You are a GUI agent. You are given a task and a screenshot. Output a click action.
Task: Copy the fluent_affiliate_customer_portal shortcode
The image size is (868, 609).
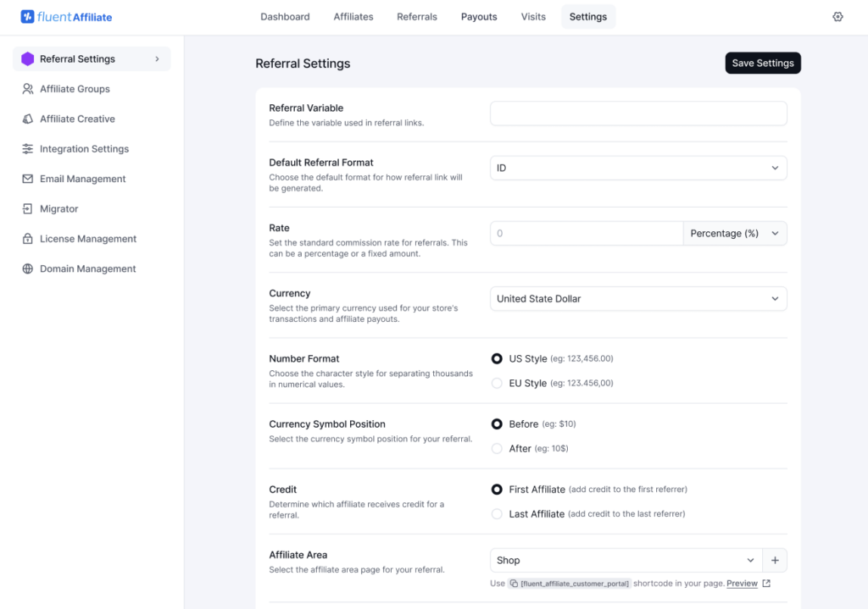pyautogui.click(x=514, y=584)
